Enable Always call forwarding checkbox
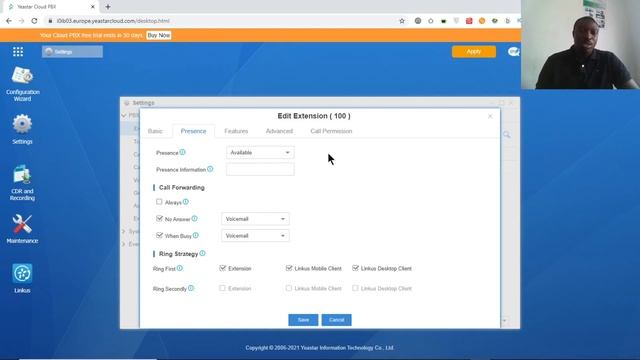The height and width of the screenshot is (360, 640). point(159,202)
